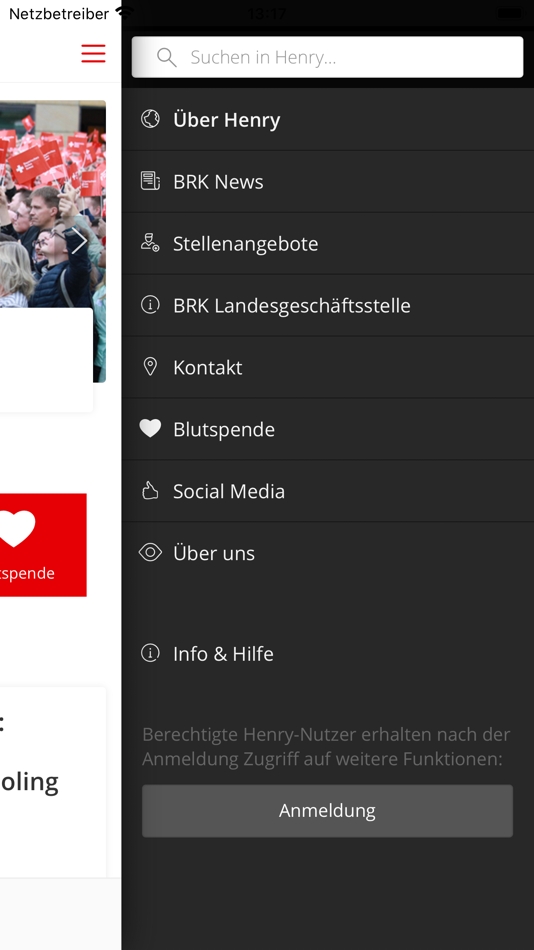Click the 'Netzbetreiber' carrier text
This screenshot has height=950, width=534.
59,13
